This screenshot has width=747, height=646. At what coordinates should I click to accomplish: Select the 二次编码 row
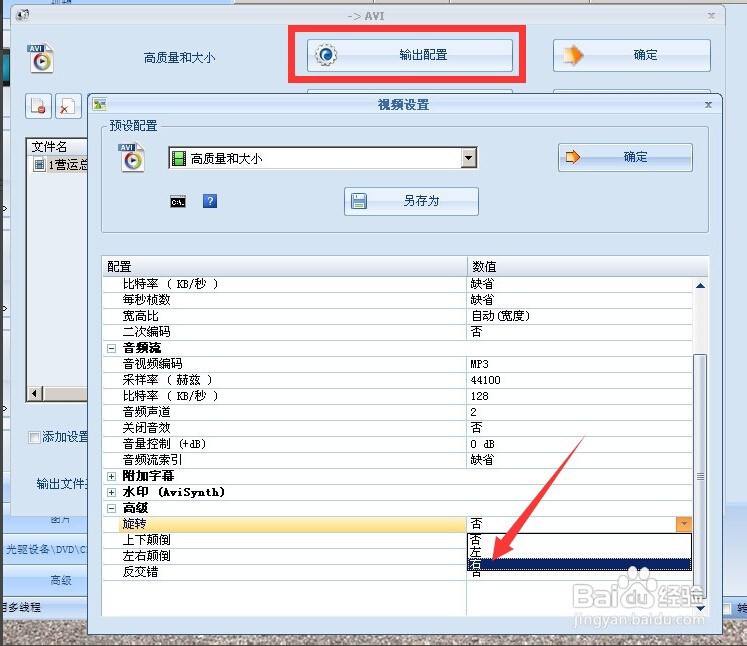pos(397,332)
